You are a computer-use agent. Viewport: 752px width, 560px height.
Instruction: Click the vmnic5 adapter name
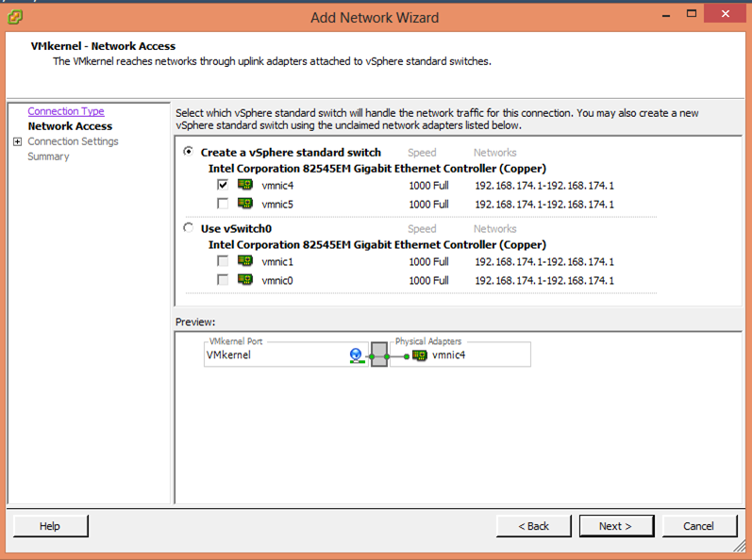click(x=277, y=204)
